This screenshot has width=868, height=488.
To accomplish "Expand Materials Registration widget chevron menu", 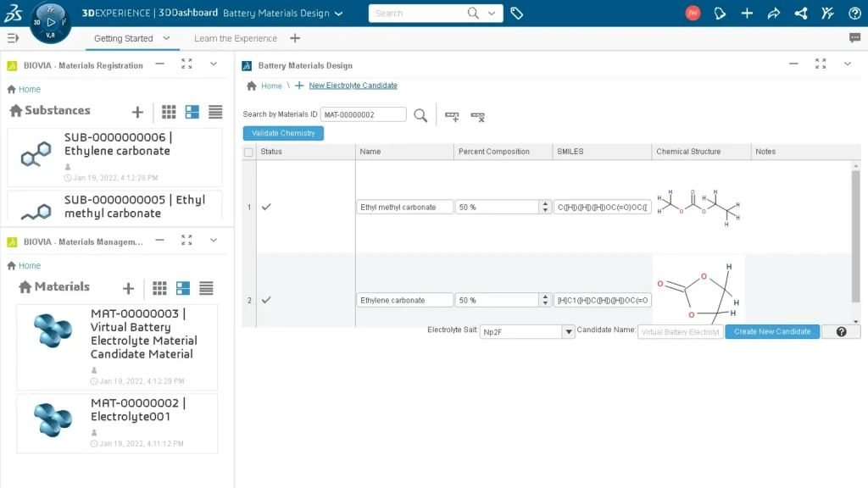I will 214,64.
